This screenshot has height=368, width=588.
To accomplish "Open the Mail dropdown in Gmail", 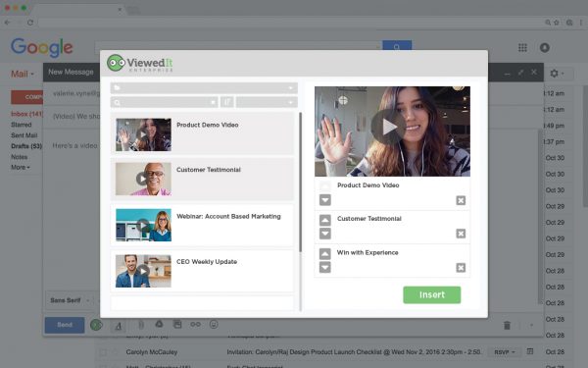I will 23,74.
